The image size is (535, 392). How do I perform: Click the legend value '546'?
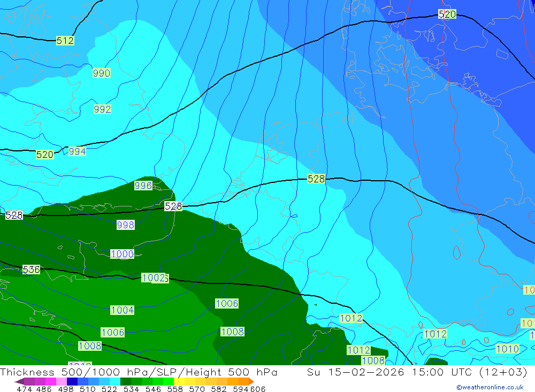point(153,389)
